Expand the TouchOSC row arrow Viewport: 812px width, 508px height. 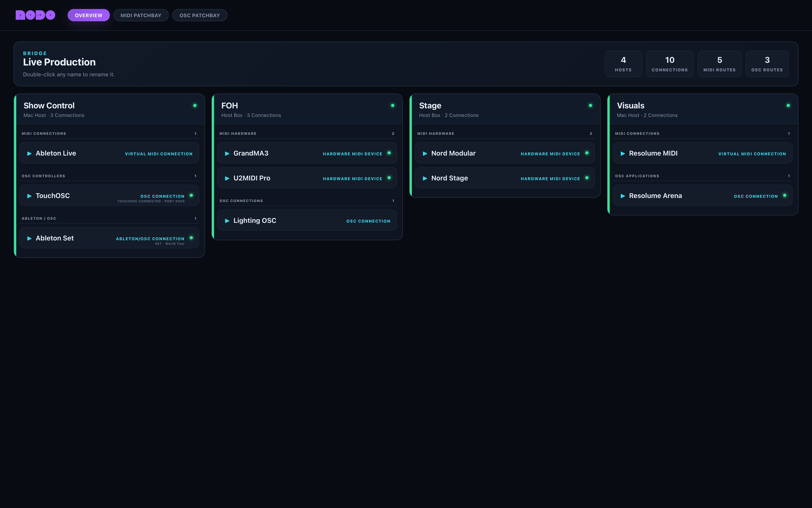(x=29, y=196)
